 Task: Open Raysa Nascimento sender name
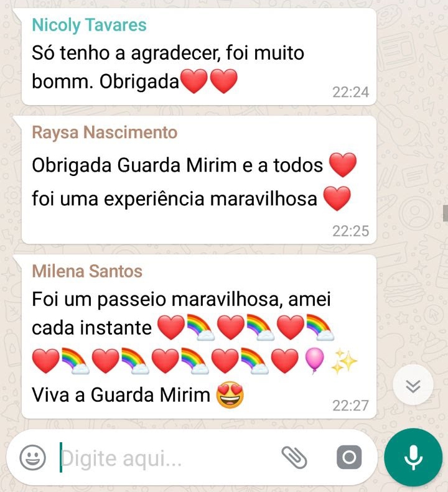click(x=105, y=132)
